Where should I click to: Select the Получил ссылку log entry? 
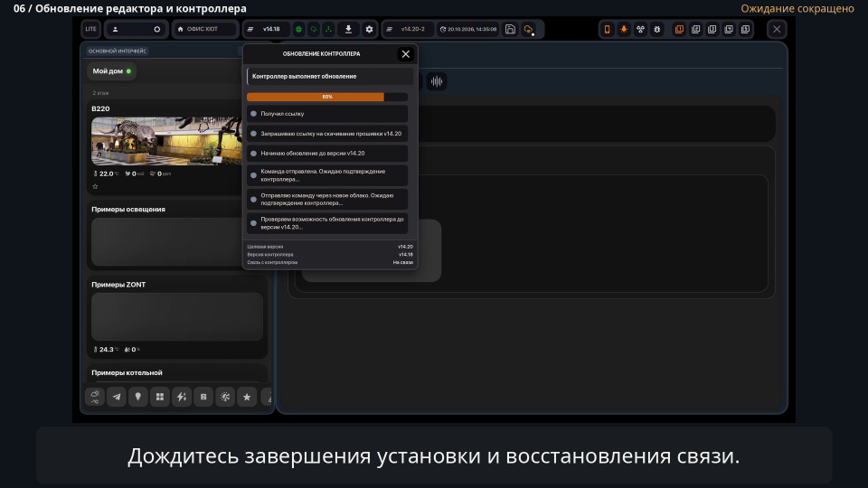tap(327, 114)
